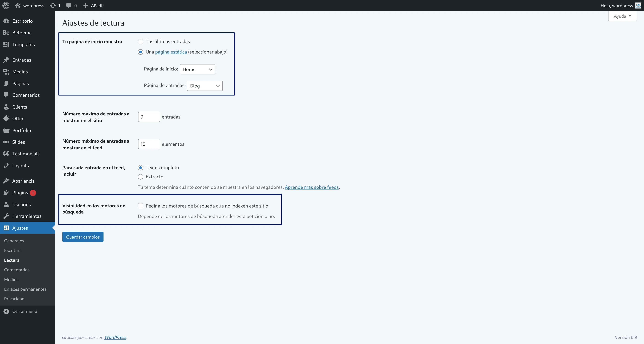This screenshot has width=644, height=344.
Task: Click the Plugins plugin icon
Action: click(x=6, y=193)
